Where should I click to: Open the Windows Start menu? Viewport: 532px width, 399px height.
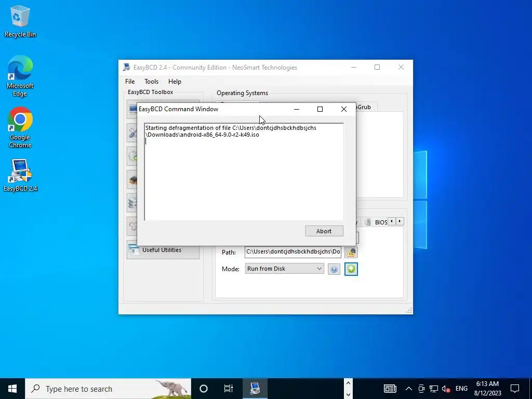coord(12,389)
